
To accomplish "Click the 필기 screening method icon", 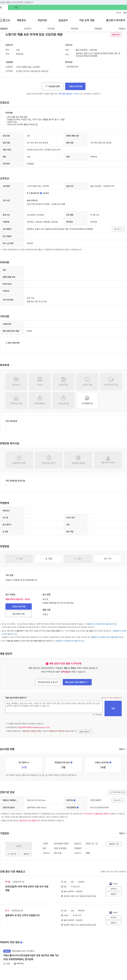I will tap(78, 558).
